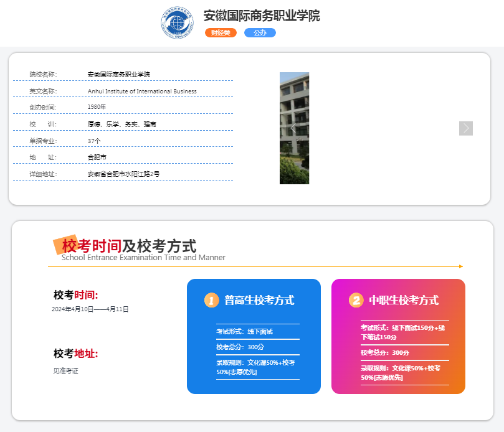Click the 校考时间: label

76,295
